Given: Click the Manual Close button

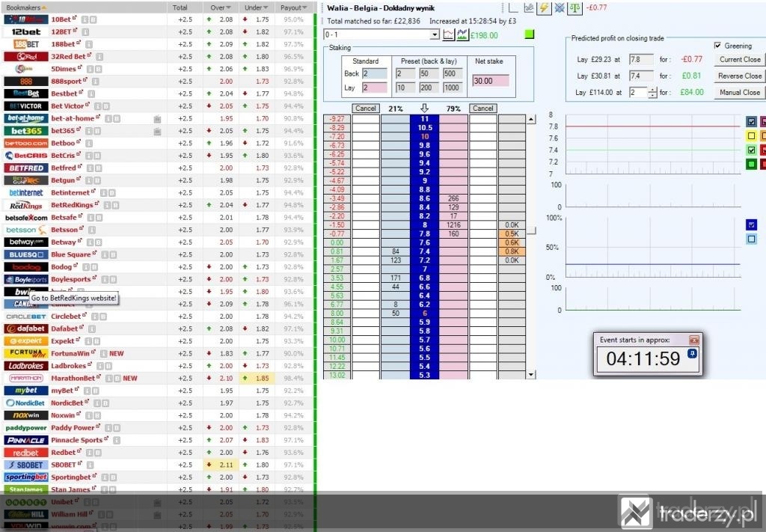Looking at the screenshot, I should pyautogui.click(x=740, y=92).
